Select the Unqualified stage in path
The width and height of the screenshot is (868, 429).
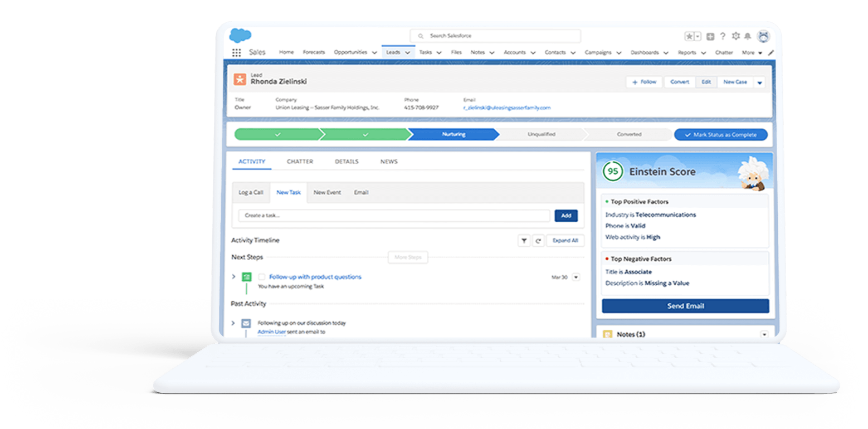pos(541,134)
